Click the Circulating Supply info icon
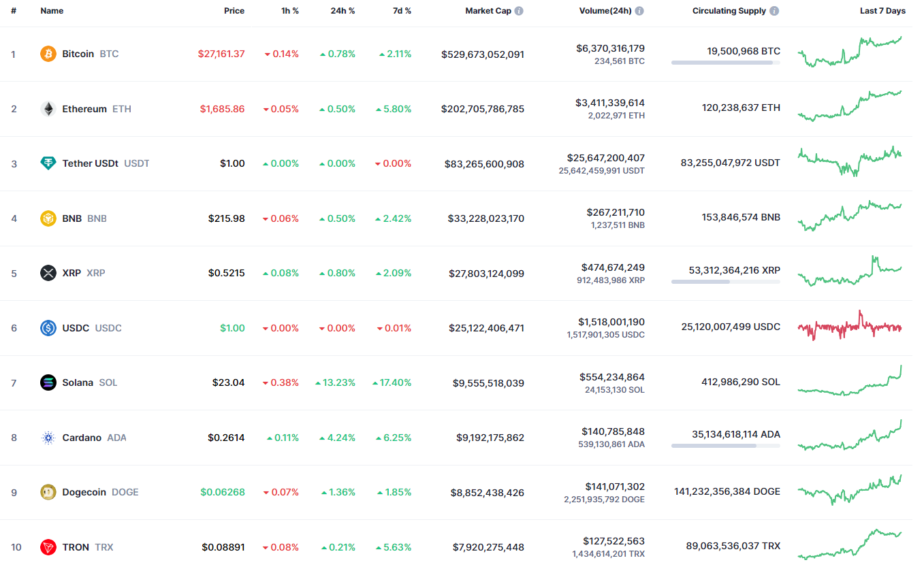The image size is (924, 571). (774, 12)
